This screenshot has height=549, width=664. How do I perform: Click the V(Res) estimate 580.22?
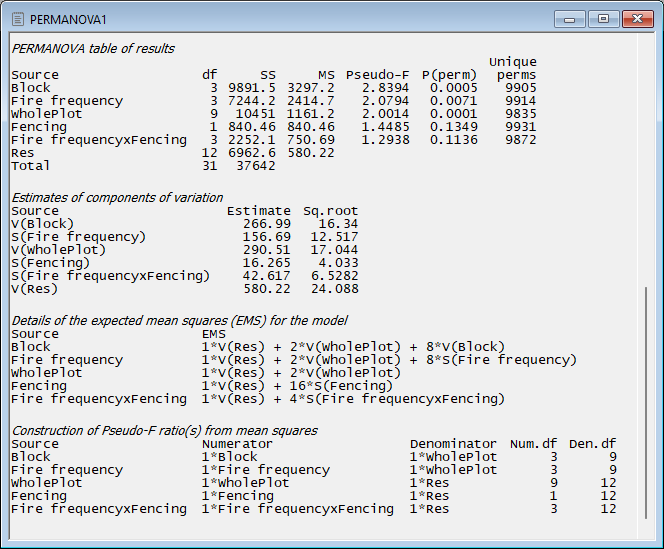266,289
